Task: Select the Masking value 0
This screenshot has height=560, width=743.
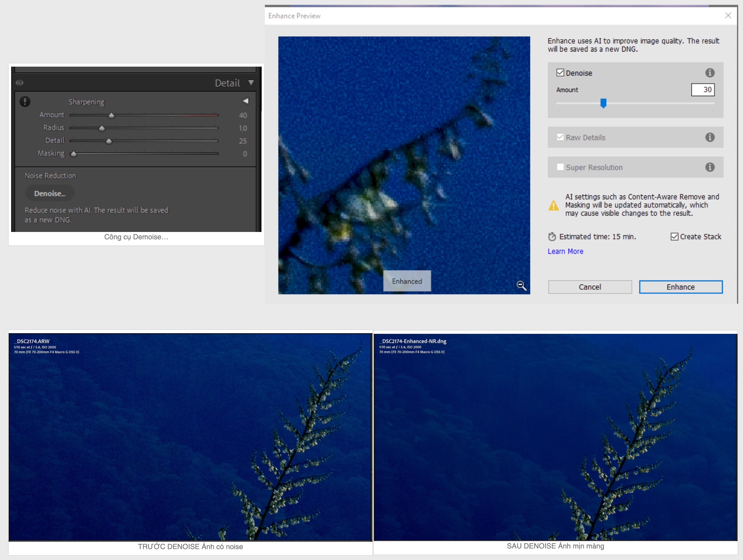Action: (245, 153)
